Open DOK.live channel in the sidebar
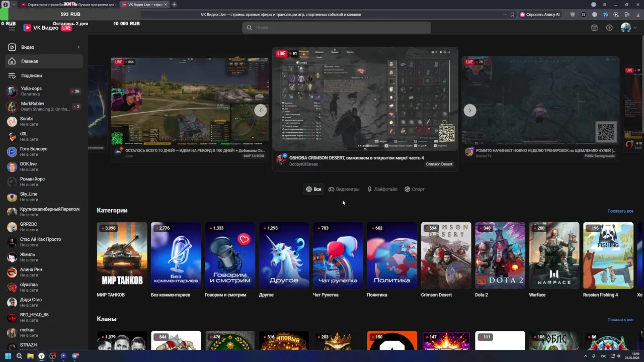The image size is (644, 362). [x=44, y=166]
